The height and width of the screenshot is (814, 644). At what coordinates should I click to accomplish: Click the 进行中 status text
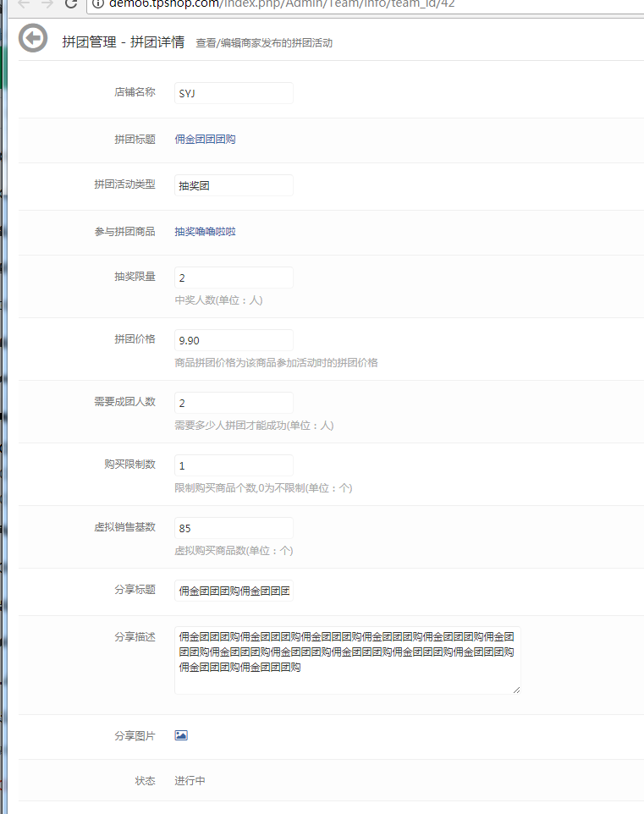190,781
